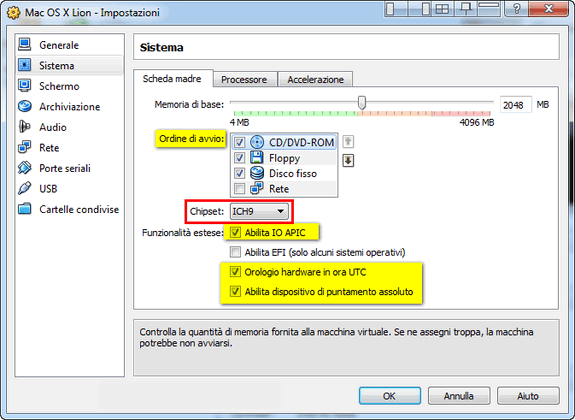Open Cartelle condivise settings
The image size is (575, 420).
point(70,209)
